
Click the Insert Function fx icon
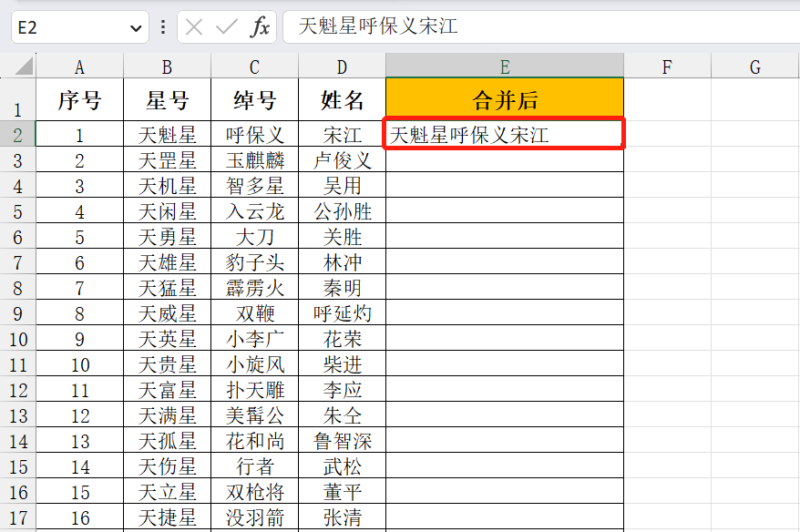pos(261,26)
